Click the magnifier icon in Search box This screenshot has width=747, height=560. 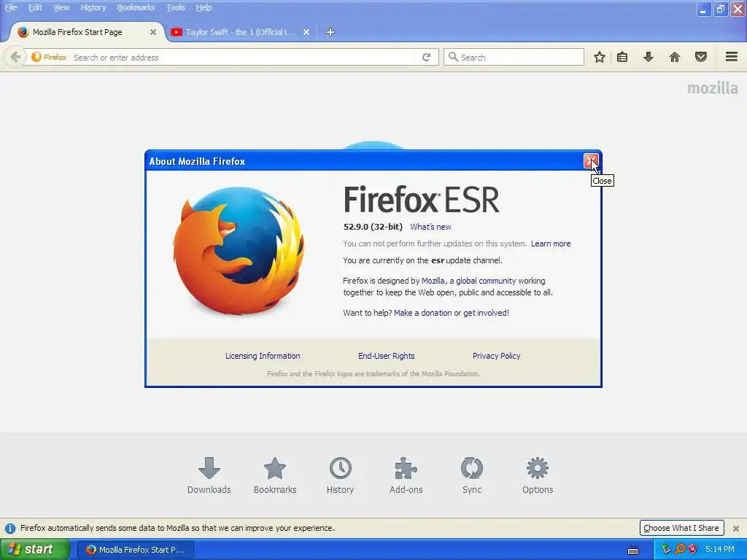coord(453,57)
